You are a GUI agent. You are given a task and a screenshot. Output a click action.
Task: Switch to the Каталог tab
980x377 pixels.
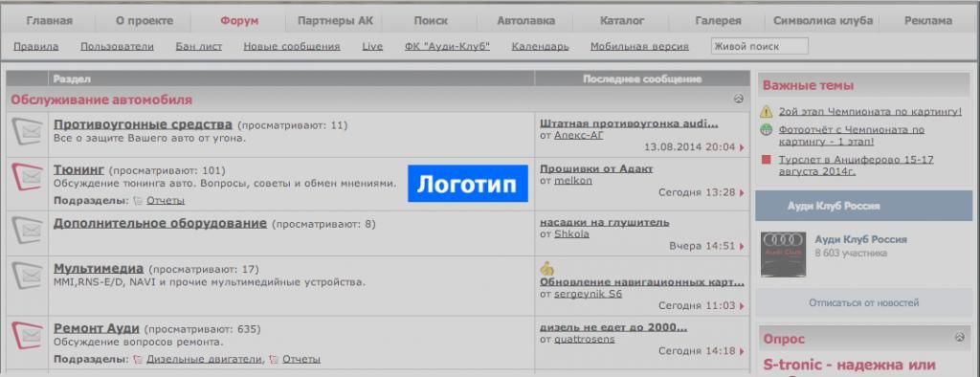[x=622, y=21]
